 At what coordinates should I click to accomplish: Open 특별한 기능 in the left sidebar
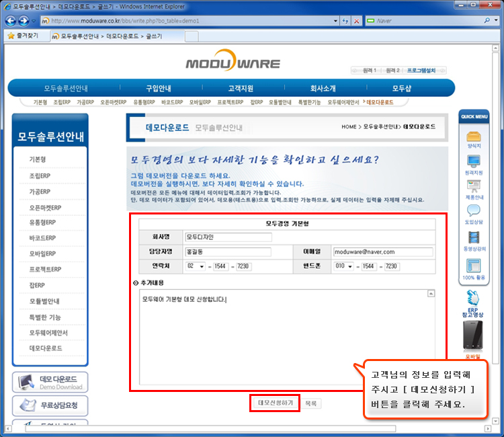45,317
